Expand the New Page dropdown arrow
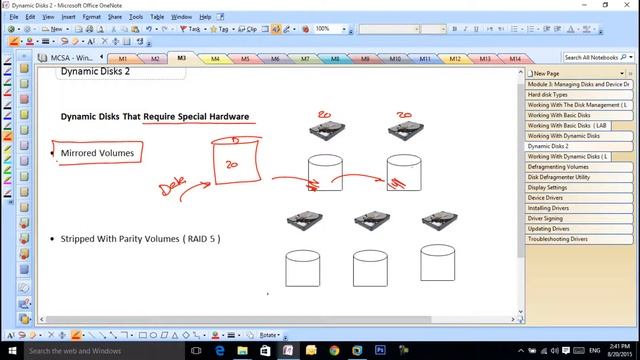This screenshot has height=360, width=640. (x=622, y=73)
